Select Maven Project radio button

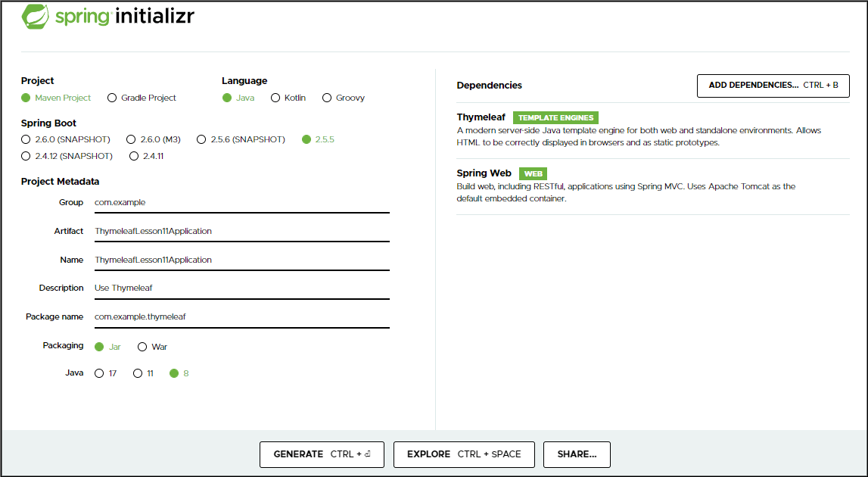[x=26, y=98]
